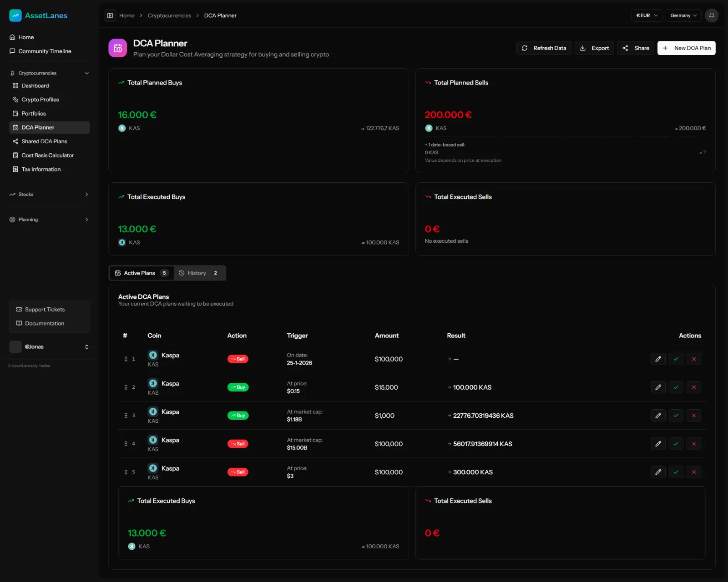728x582 pixels.
Task: Delete plan 2 buy at $0.15
Action: tap(694, 387)
